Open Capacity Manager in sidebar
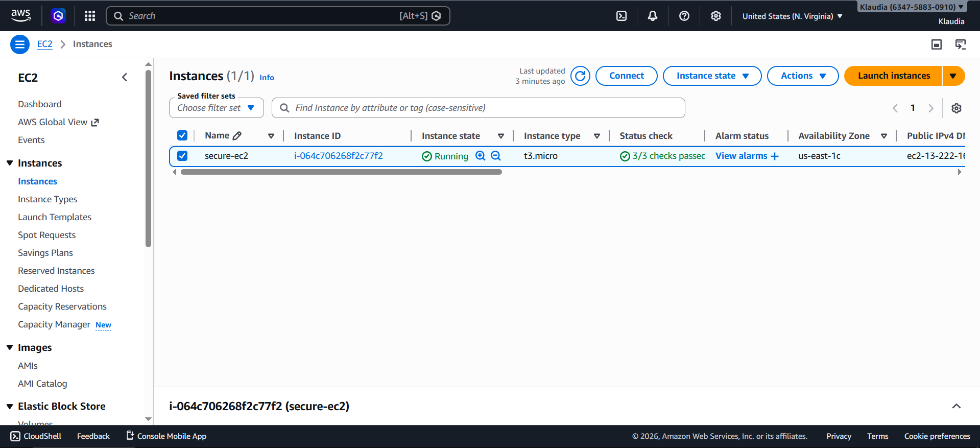The height and width of the screenshot is (448, 980). (x=54, y=324)
